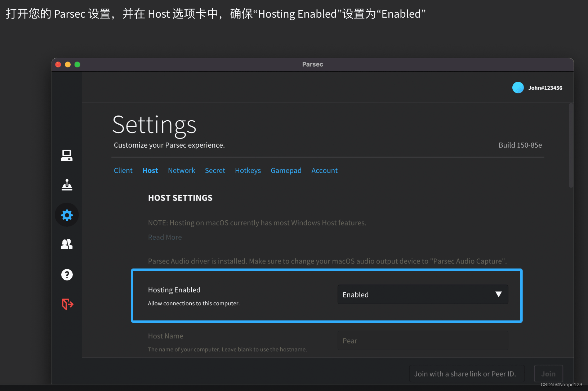Click the Join button
Screen dimensions: 588x391
click(x=548, y=374)
